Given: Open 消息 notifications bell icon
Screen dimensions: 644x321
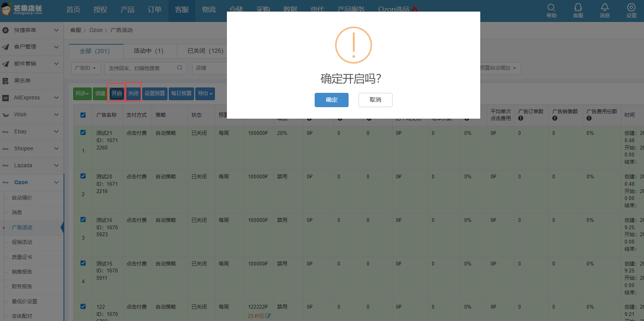Looking at the screenshot, I should point(605,11).
